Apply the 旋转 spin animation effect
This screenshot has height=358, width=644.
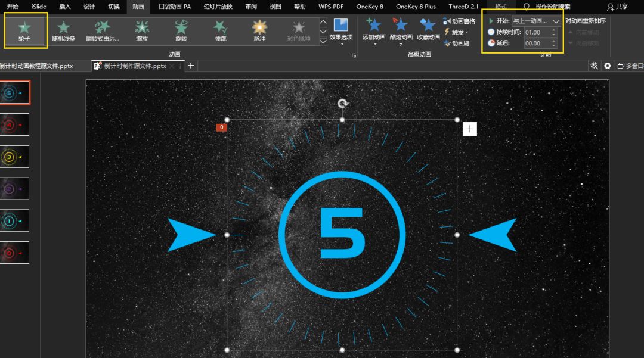[x=181, y=31]
